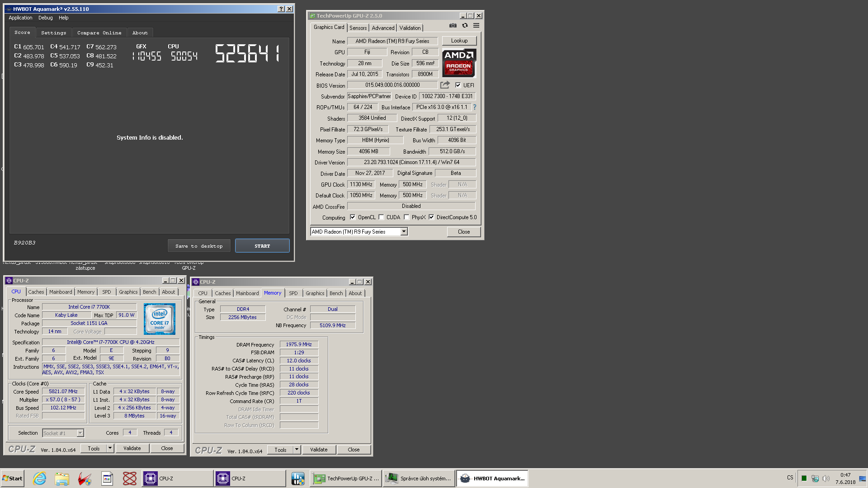Open the red atom-shaped taskbar icon

pyautogui.click(x=130, y=479)
